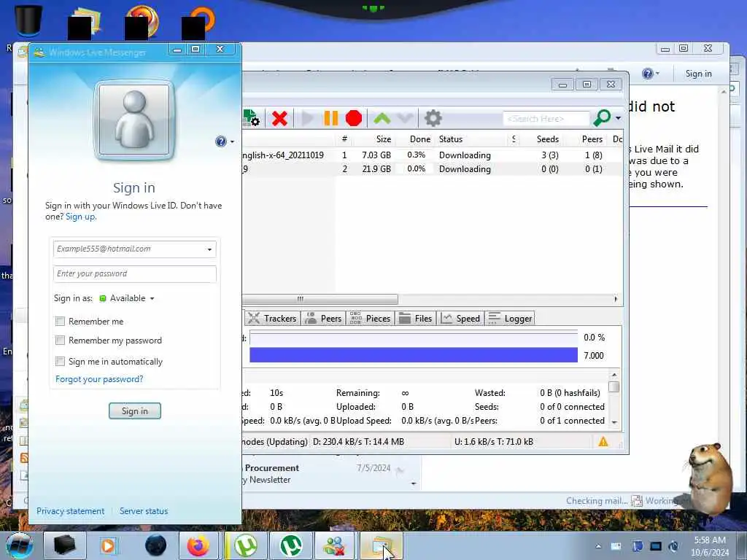Open the Server status link
Screen dimensions: 747x560
[144, 511]
